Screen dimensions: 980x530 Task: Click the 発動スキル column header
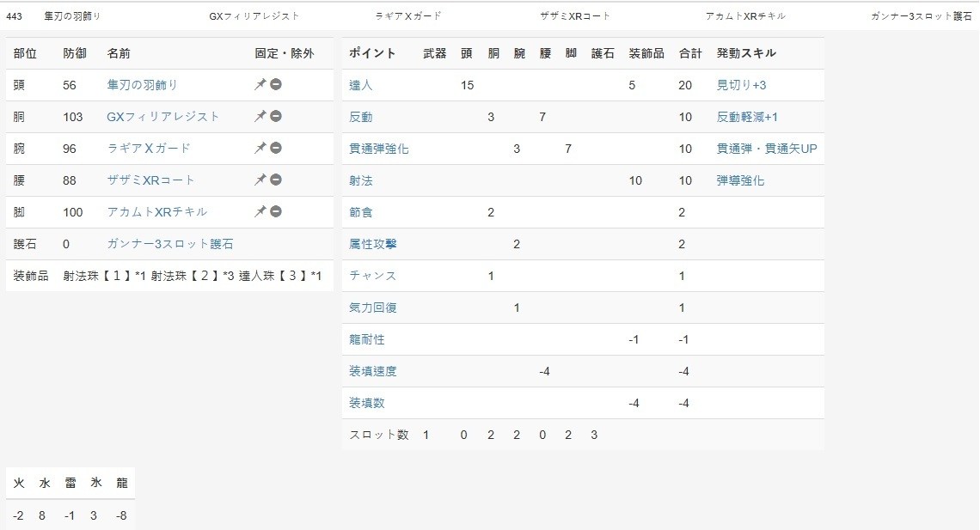pyautogui.click(x=746, y=53)
